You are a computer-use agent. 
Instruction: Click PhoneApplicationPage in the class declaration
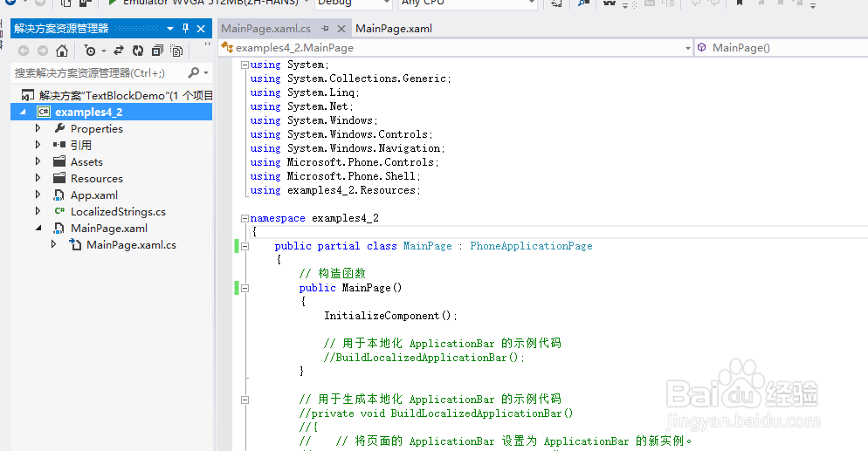(532, 246)
